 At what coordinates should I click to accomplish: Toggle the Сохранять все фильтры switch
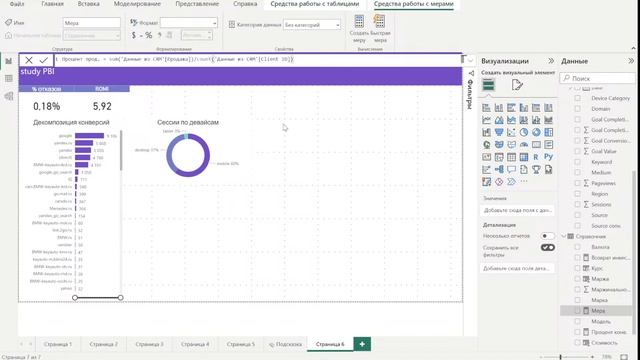pyautogui.click(x=547, y=248)
